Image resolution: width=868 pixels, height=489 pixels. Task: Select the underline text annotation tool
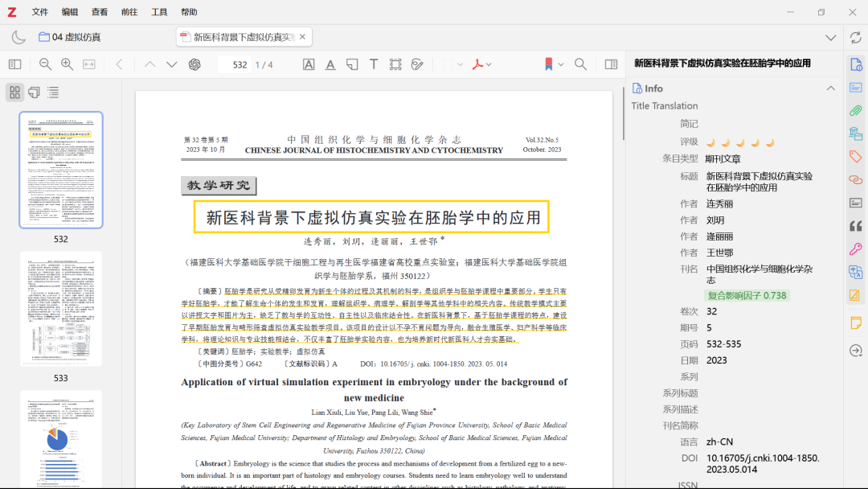point(330,64)
